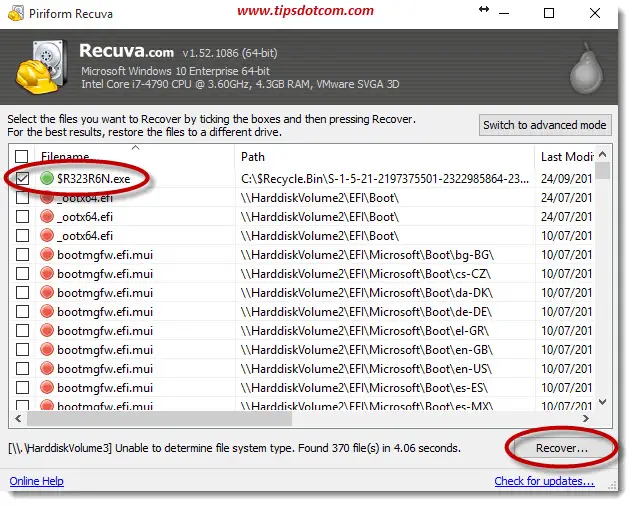Viewport: 633px width, 506px height.
Task: Click red status icon of the de-DE bootmgfw.efi.mui row
Action: point(47,311)
